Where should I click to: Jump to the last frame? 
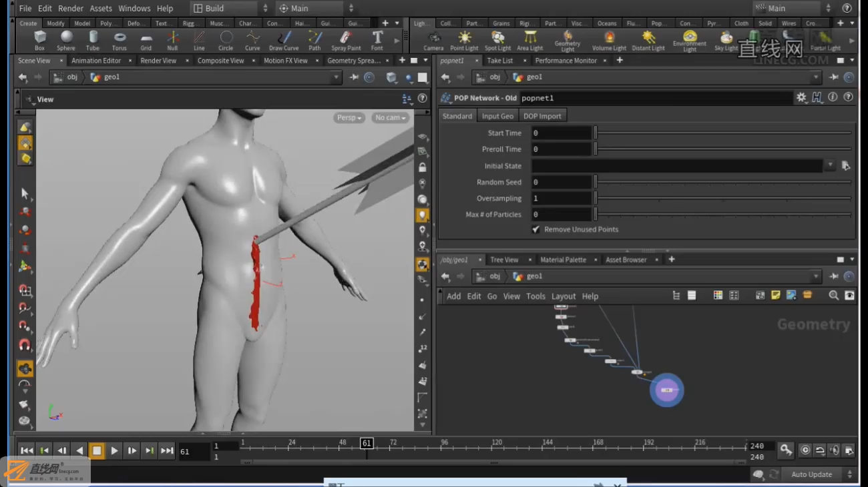coord(167,451)
